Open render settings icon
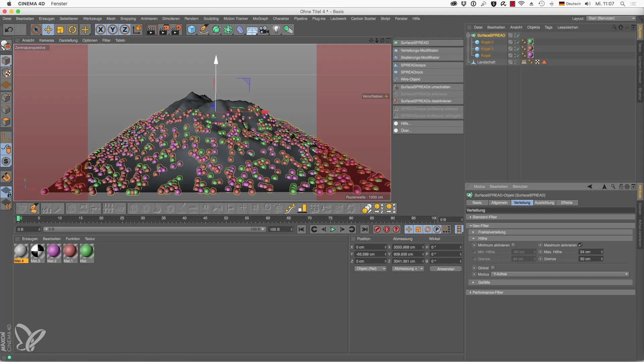The height and width of the screenshot is (362, 644). (x=176, y=30)
